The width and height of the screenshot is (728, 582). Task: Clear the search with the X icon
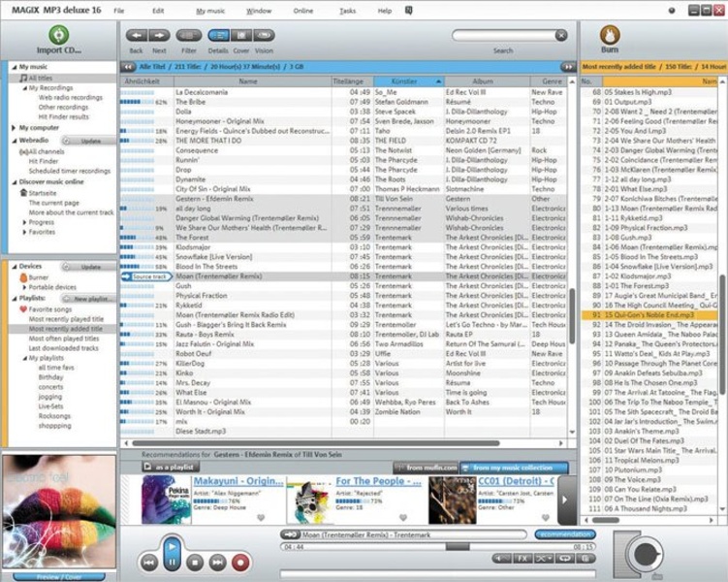point(561,35)
